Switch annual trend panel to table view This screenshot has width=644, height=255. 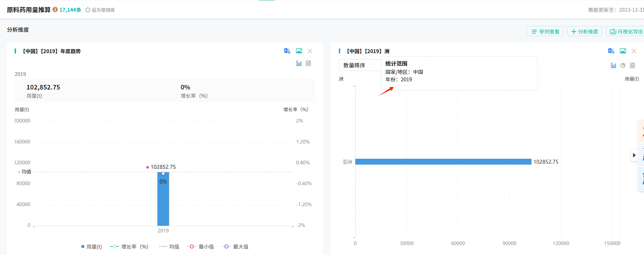[x=308, y=63]
